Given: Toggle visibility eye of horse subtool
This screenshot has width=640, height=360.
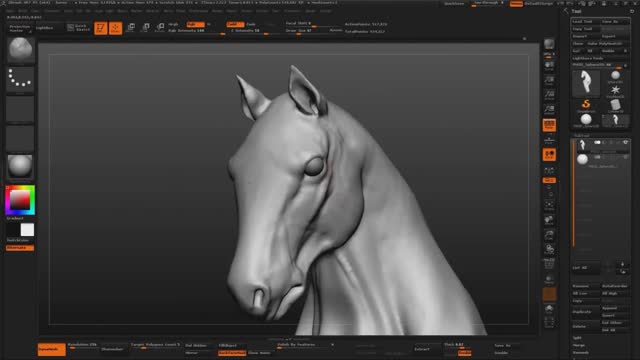Looking at the screenshot, I should pos(625,142).
